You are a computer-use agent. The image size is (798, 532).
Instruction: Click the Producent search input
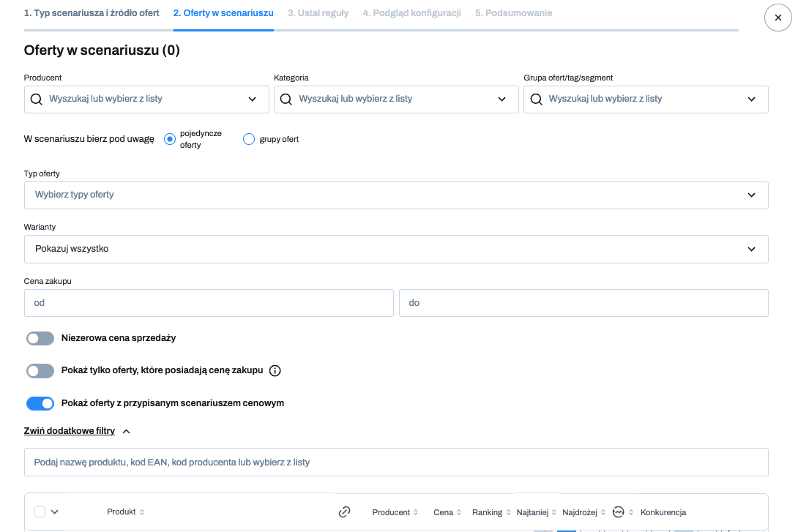pyautogui.click(x=146, y=100)
